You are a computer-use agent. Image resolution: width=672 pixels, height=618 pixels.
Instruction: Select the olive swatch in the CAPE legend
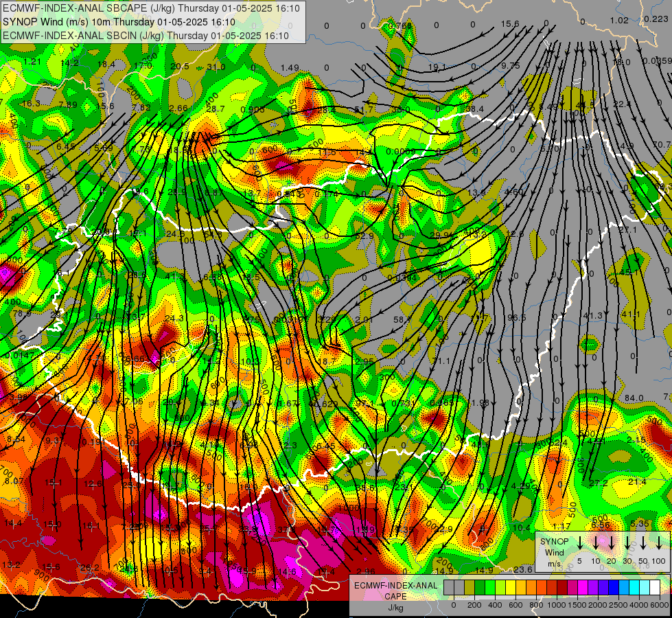point(470,587)
